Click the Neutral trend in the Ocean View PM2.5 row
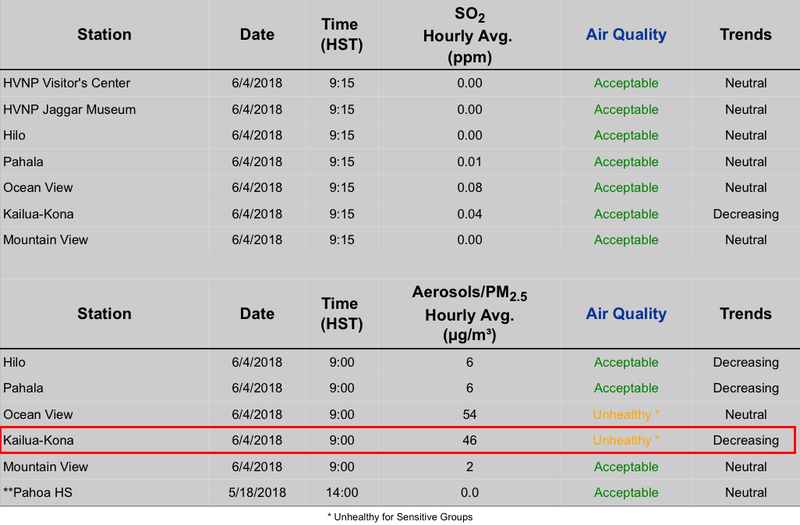This screenshot has height=525, width=800. point(746,414)
